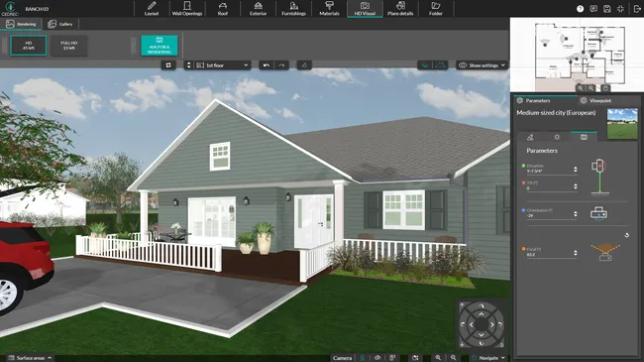Switch to the Gallery tab
644x362 pixels.
click(x=60, y=24)
